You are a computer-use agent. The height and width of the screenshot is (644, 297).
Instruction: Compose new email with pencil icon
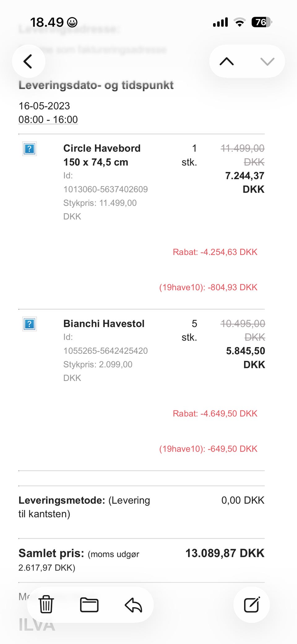(x=252, y=605)
